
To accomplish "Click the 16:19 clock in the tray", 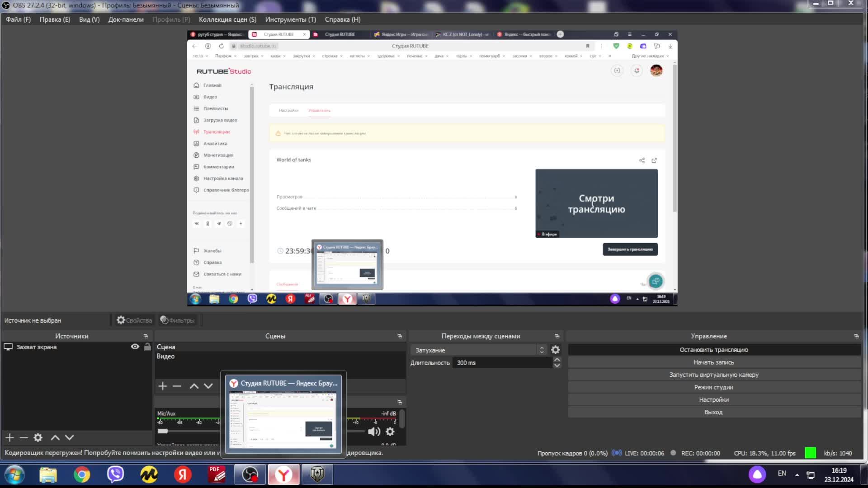I will tap(839, 470).
